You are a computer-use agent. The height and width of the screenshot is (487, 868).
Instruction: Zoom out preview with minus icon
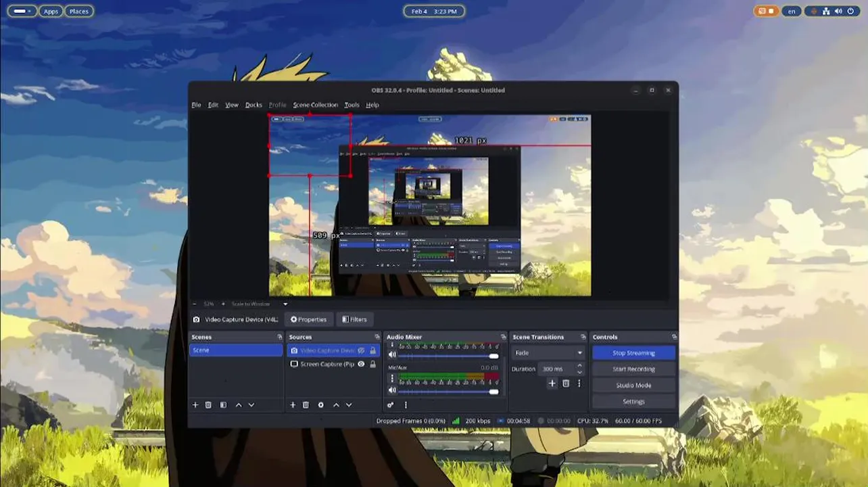pyautogui.click(x=195, y=304)
